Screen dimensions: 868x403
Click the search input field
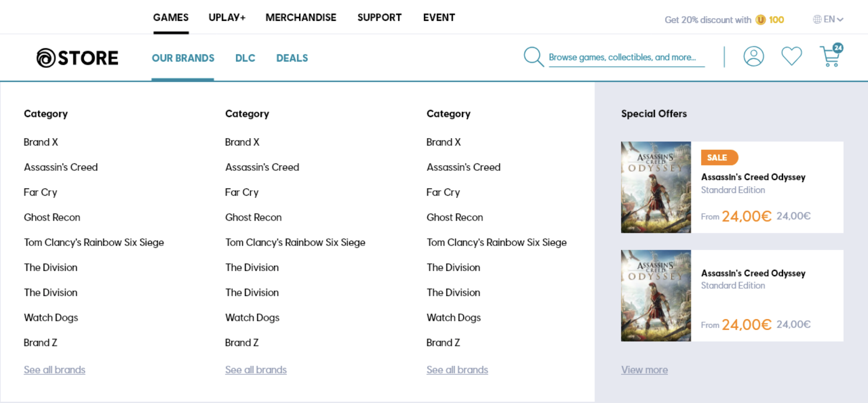click(x=626, y=58)
